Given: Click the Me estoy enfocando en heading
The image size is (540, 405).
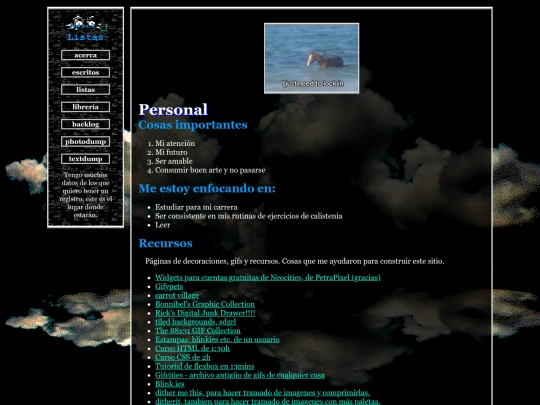Looking at the screenshot, I should 207,189.
